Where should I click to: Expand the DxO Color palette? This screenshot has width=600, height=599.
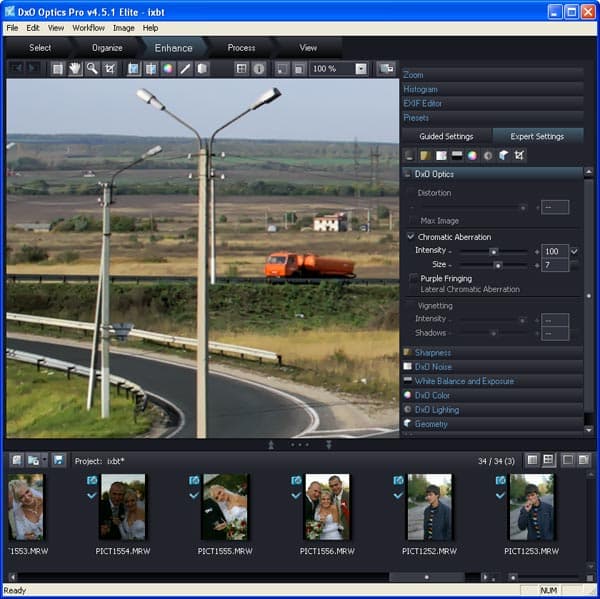coord(492,395)
